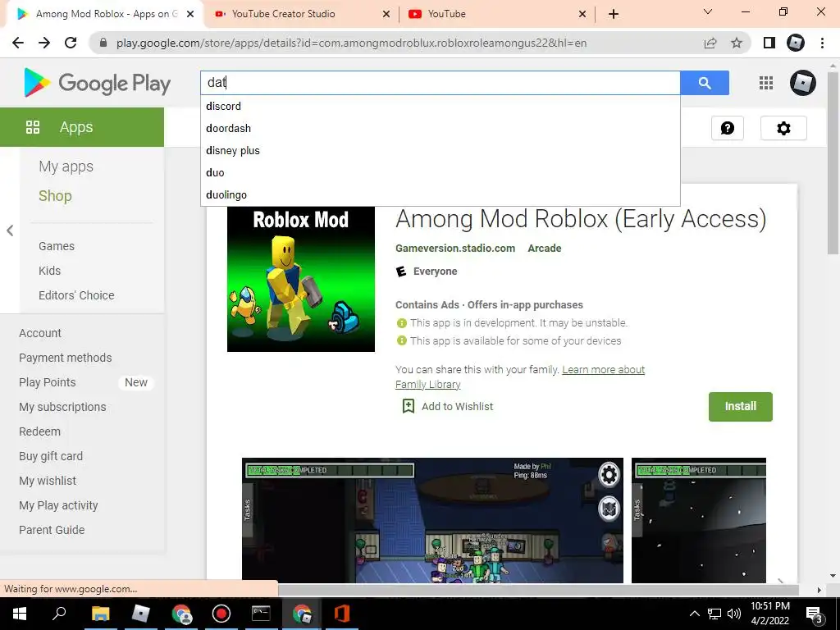Open the Redeem page
Viewport: 840px width, 630px height.
click(x=39, y=431)
